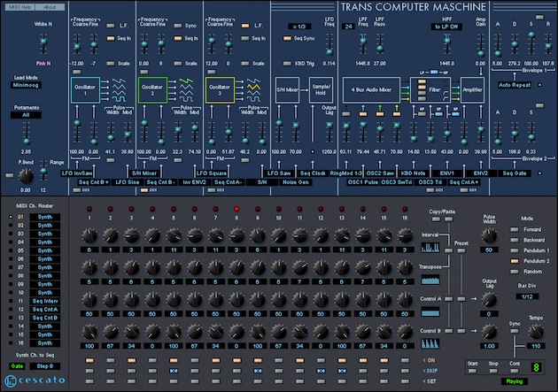
Task: Open the Transpose preset graph icon
Action: [x=430, y=280]
